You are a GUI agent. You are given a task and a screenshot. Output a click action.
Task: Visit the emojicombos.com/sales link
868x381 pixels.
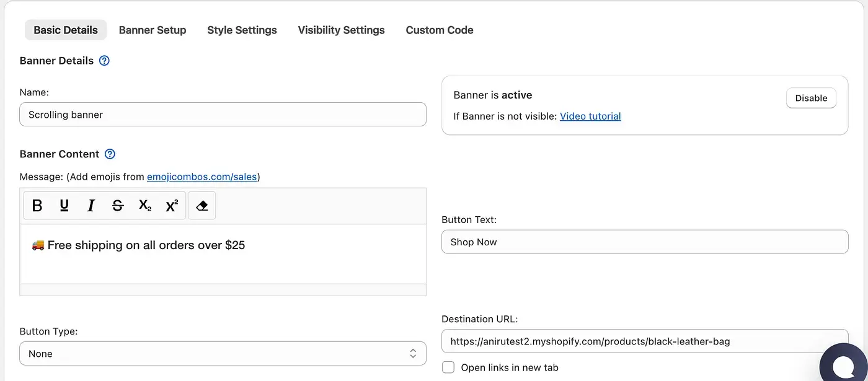[201, 177]
